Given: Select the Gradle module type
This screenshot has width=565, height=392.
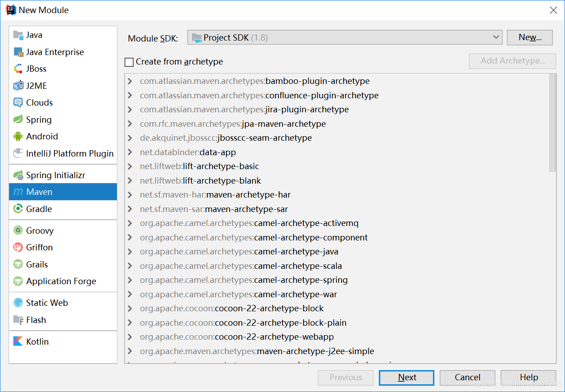Looking at the screenshot, I should [63, 209].
